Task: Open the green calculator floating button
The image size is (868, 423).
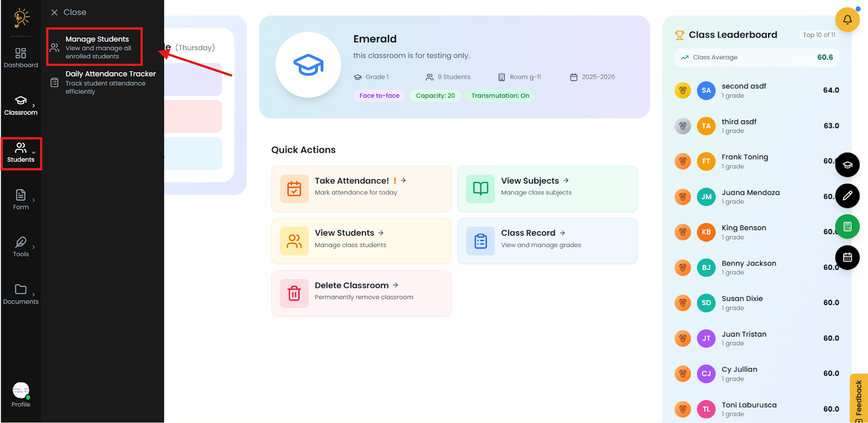Action: [847, 226]
